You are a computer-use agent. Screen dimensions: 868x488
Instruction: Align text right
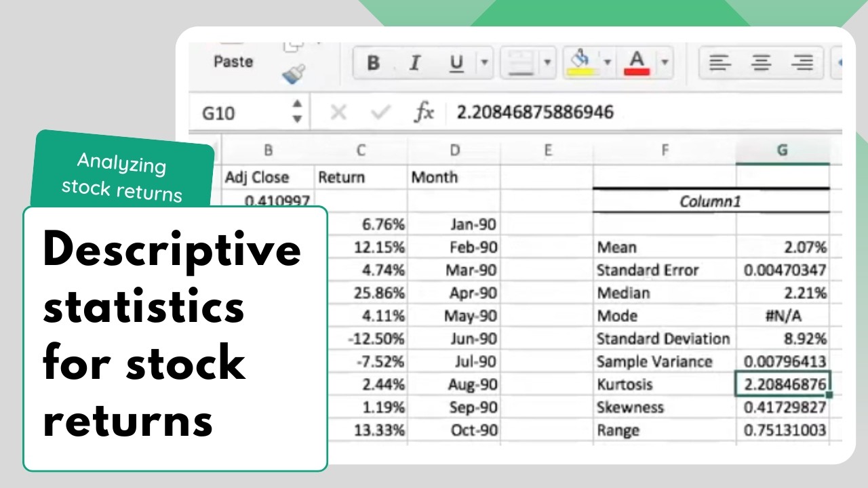[x=802, y=63]
